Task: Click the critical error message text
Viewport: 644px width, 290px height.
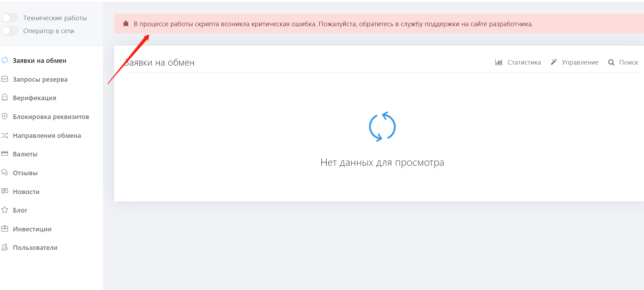Action: pos(333,24)
